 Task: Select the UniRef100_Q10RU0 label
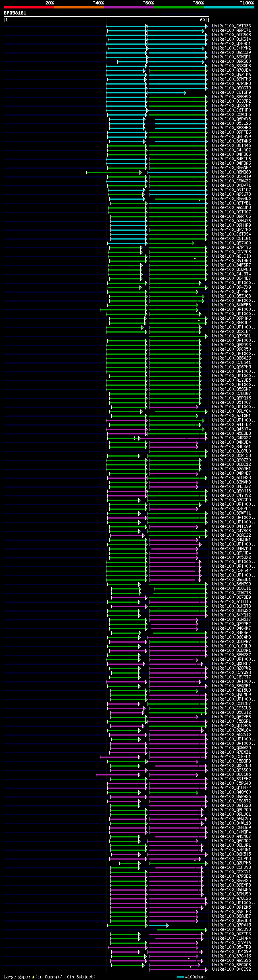click(x=231, y=451)
